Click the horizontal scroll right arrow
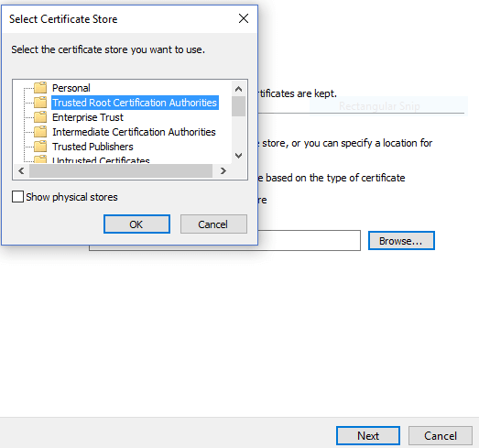Viewport: 479px width, 448px height. 223,170
